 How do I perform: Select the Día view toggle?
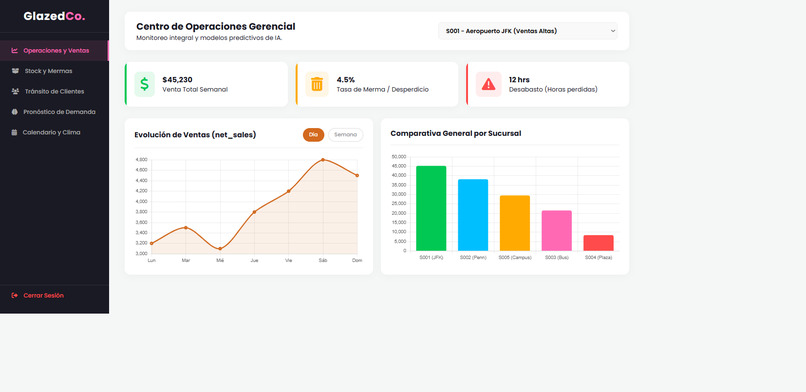pos(314,135)
